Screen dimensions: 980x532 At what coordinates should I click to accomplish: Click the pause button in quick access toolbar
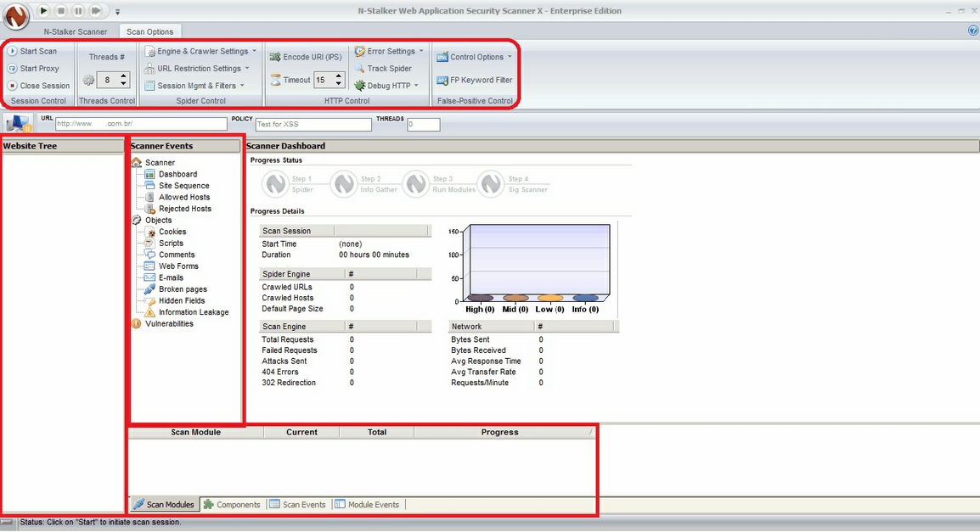pyautogui.click(x=78, y=11)
